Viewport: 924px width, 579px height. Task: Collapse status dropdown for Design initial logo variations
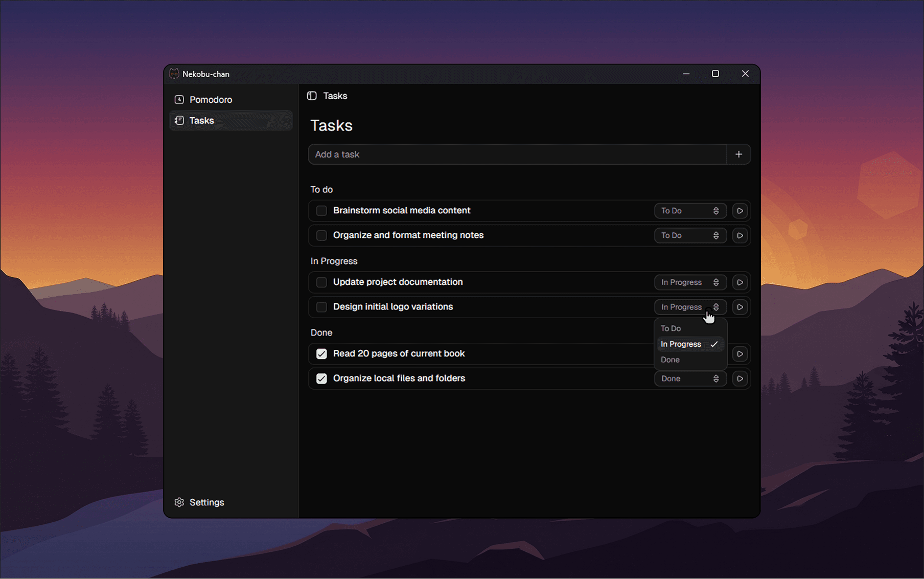click(x=690, y=307)
